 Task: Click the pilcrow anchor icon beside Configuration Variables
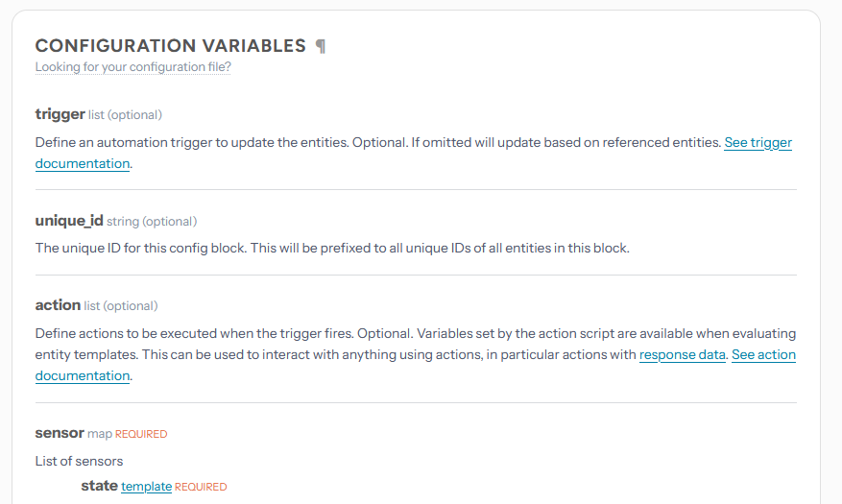tap(321, 47)
